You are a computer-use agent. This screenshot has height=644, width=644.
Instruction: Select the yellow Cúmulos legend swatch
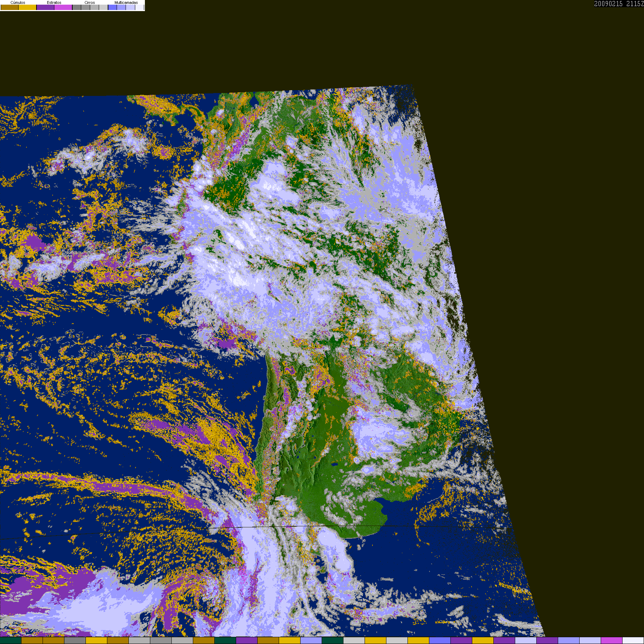(28, 8)
